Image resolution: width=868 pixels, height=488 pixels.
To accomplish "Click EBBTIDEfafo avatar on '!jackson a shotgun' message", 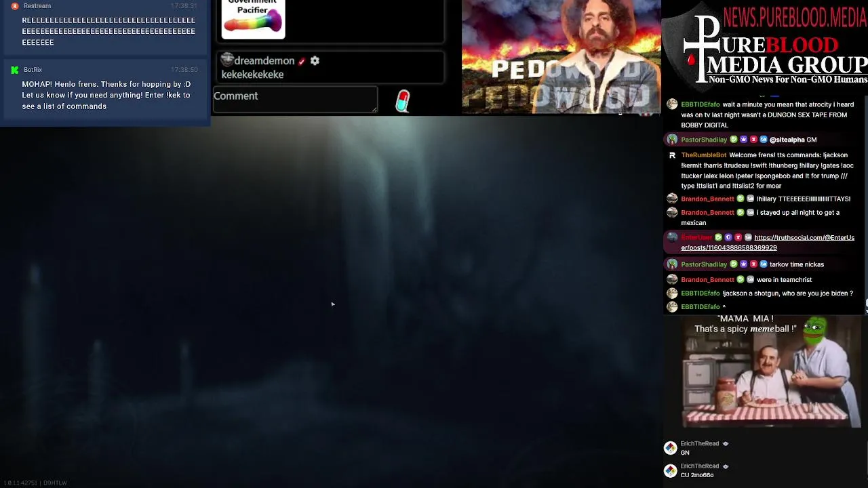I will (672, 293).
